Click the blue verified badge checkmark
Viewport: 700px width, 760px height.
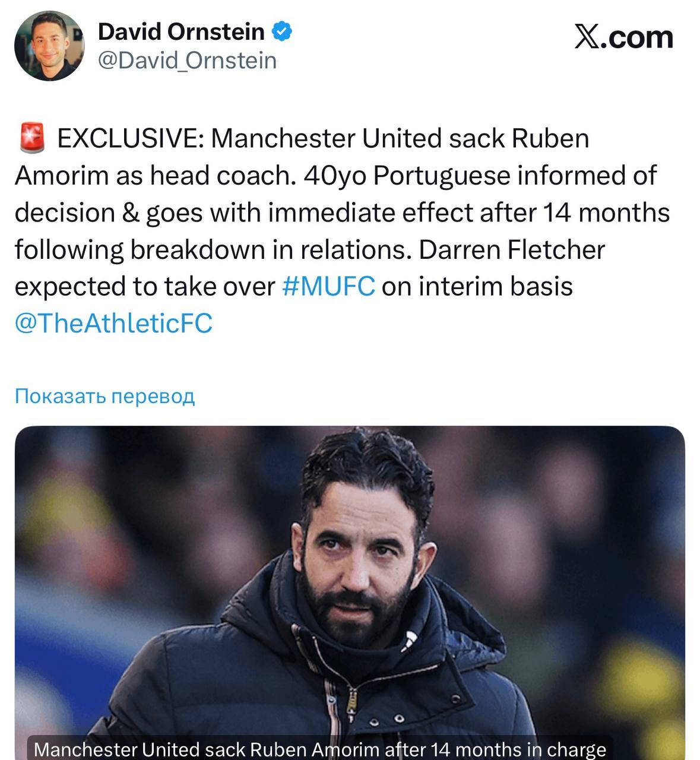282,31
